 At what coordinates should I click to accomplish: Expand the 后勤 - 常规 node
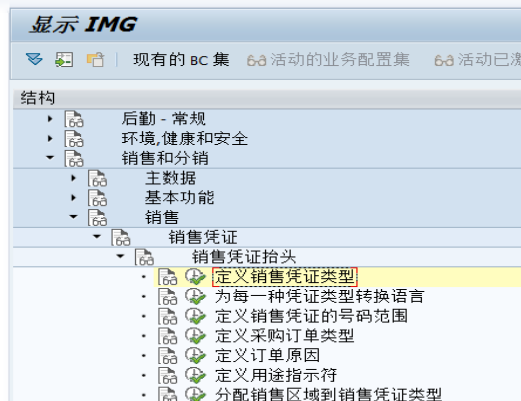[50, 119]
